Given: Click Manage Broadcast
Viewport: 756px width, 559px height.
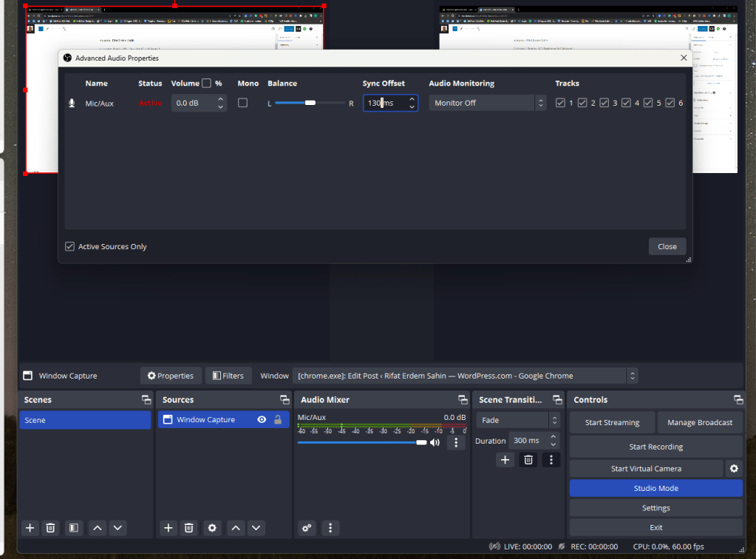Looking at the screenshot, I should pyautogui.click(x=700, y=422).
